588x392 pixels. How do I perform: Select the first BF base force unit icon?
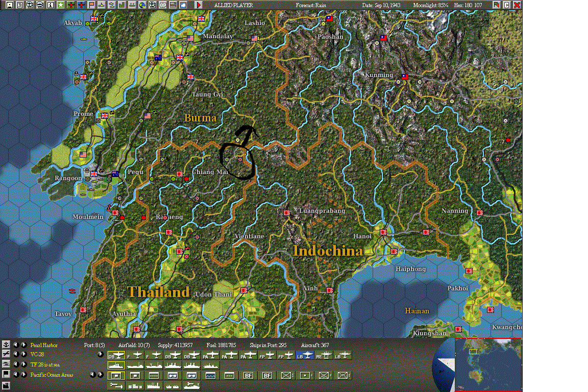(x=248, y=375)
